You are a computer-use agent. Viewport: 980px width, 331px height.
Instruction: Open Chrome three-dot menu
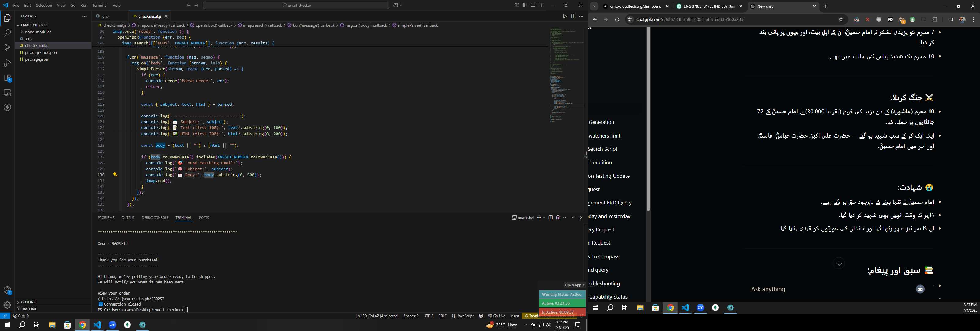click(x=973, y=19)
